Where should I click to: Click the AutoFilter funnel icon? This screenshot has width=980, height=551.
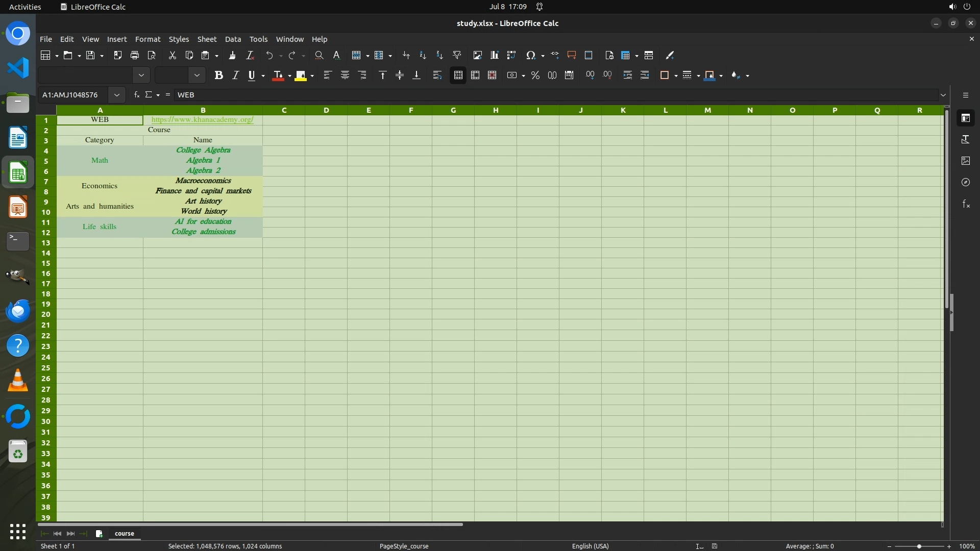click(x=457, y=55)
